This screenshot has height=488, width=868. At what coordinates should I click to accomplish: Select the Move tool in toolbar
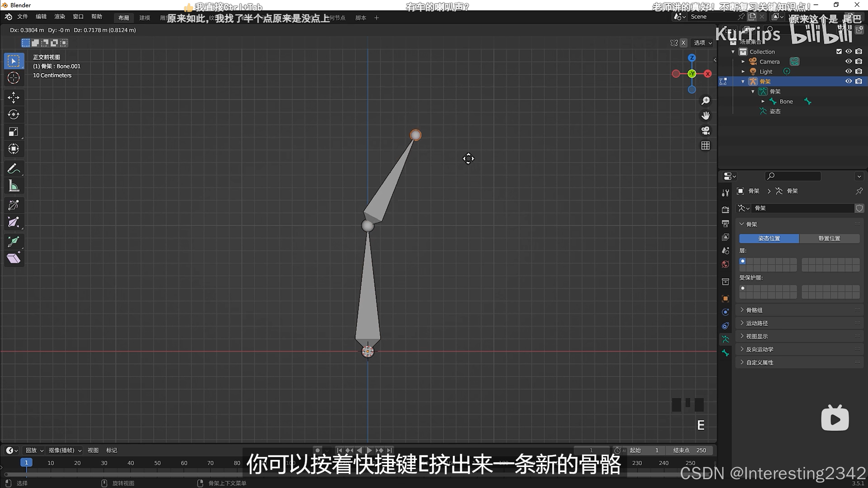pos(14,98)
